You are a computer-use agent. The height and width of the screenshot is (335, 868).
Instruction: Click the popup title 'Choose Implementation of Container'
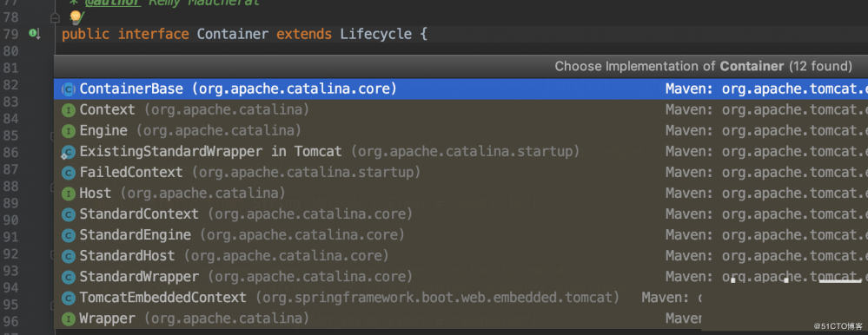[669, 66]
